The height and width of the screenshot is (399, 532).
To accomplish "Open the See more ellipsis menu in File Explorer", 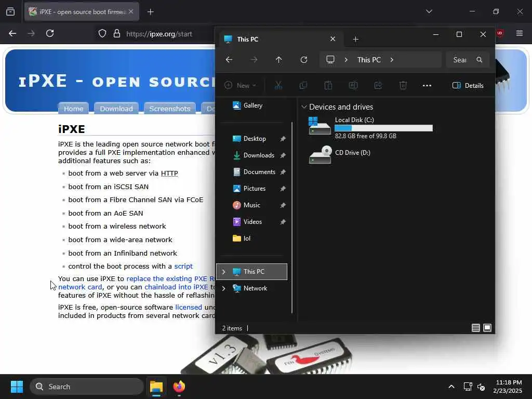I will [x=427, y=86].
